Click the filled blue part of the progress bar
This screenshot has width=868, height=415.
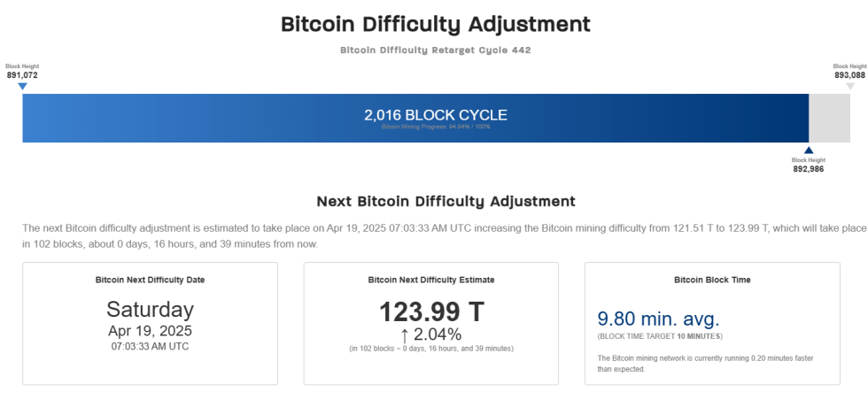tap(221, 119)
